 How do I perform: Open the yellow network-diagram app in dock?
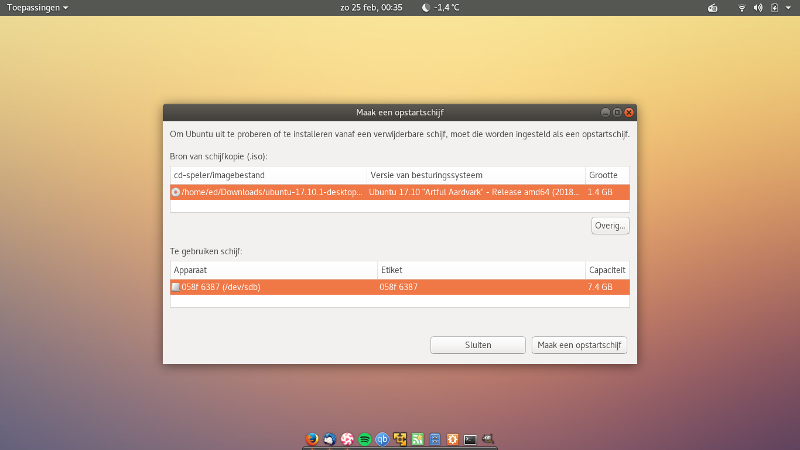click(400, 439)
